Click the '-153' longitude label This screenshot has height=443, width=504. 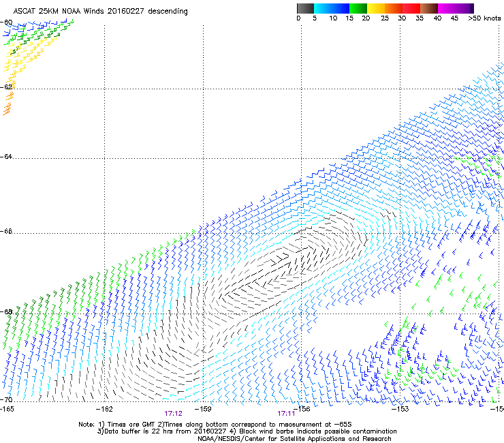click(400, 409)
